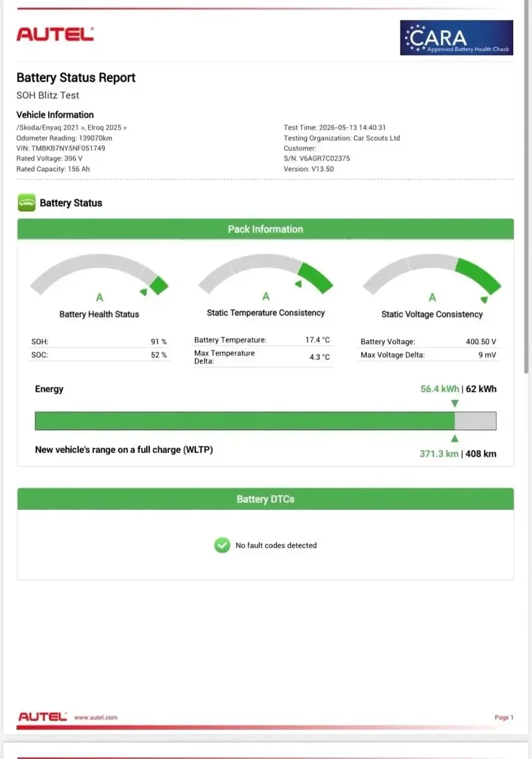Click the CARA Approved Battery Health Check badge
Viewport: 532px width, 759px height.
[x=457, y=38]
